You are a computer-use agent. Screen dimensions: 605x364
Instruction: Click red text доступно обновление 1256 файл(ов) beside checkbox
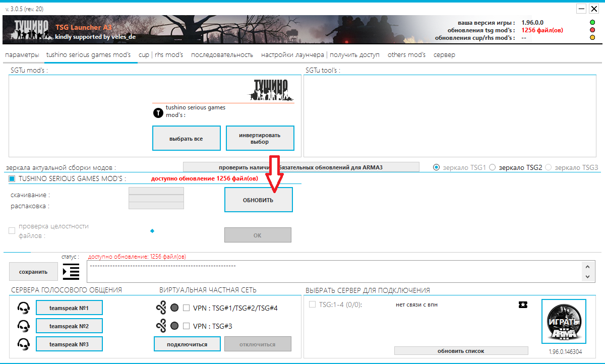tap(205, 178)
